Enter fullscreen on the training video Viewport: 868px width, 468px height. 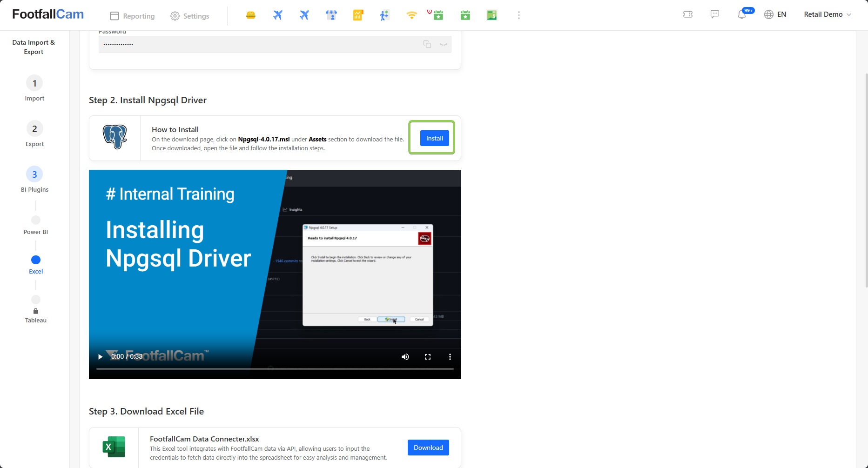[x=428, y=357]
